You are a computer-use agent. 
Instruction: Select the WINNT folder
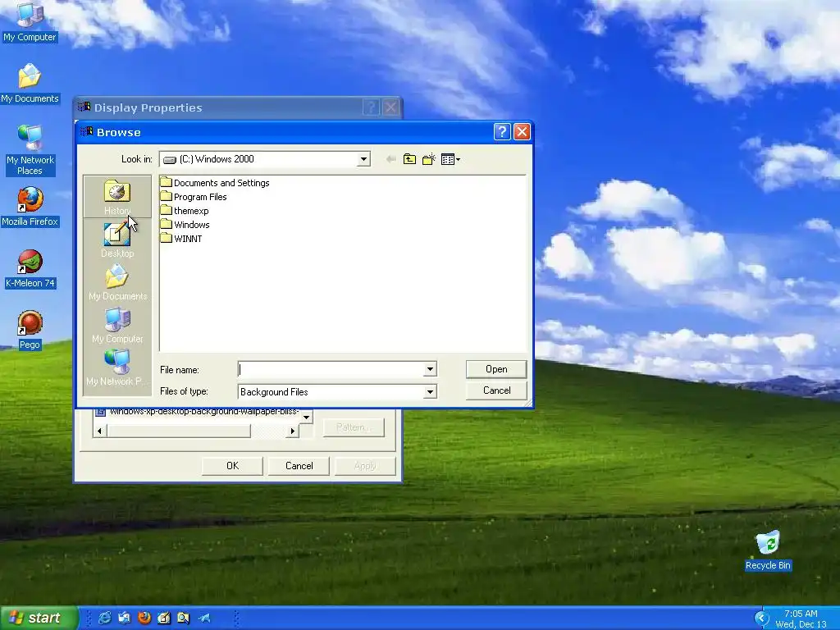pos(181,239)
